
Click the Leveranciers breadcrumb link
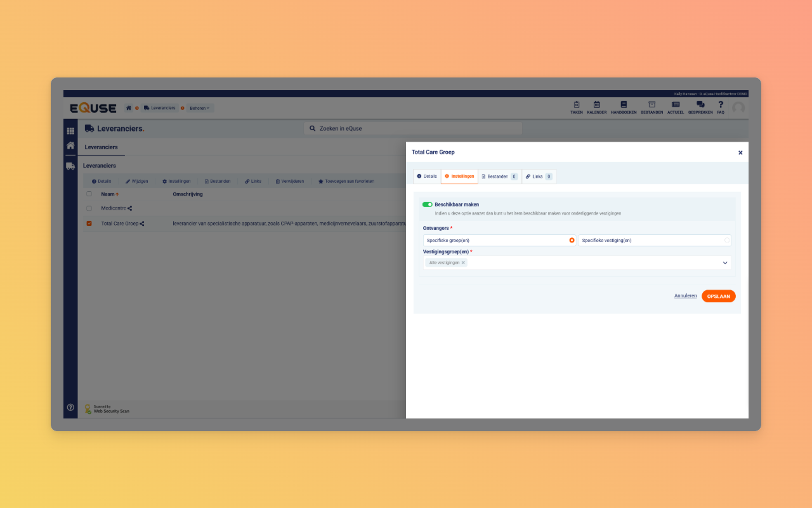(x=159, y=108)
